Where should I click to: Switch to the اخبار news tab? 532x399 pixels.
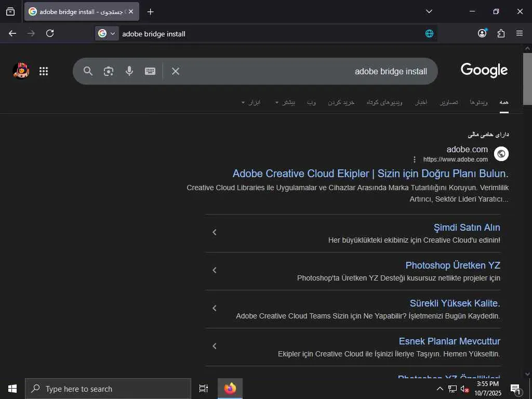pyautogui.click(x=421, y=102)
